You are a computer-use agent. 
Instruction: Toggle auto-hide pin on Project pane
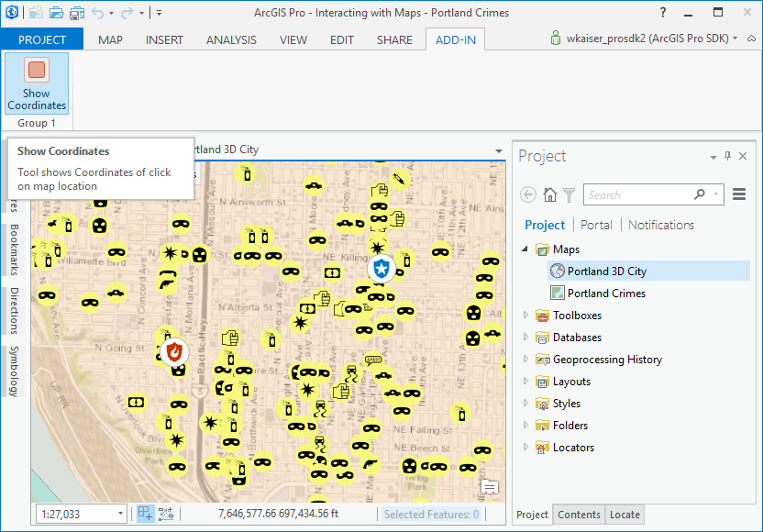728,156
